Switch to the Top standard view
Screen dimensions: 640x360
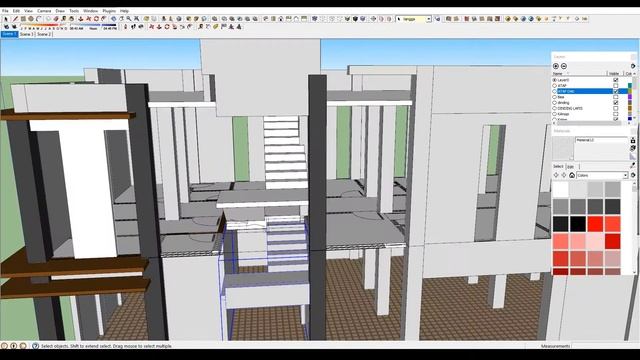(273, 19)
